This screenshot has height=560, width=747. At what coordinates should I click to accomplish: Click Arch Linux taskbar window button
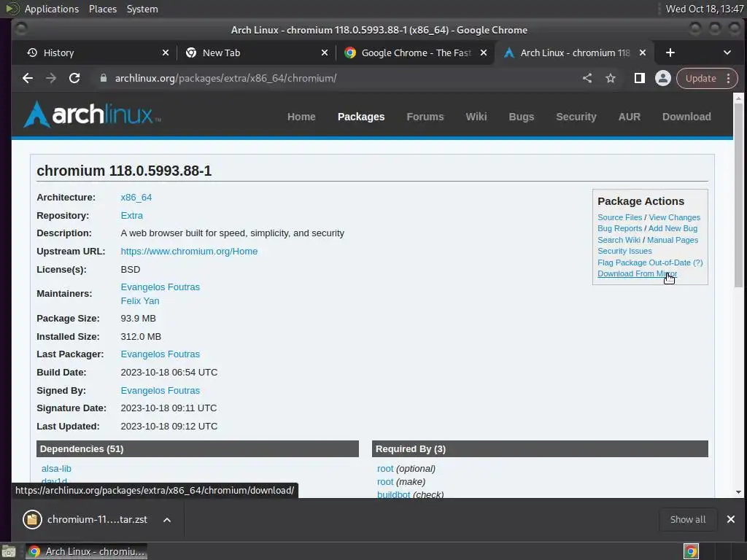(x=86, y=551)
